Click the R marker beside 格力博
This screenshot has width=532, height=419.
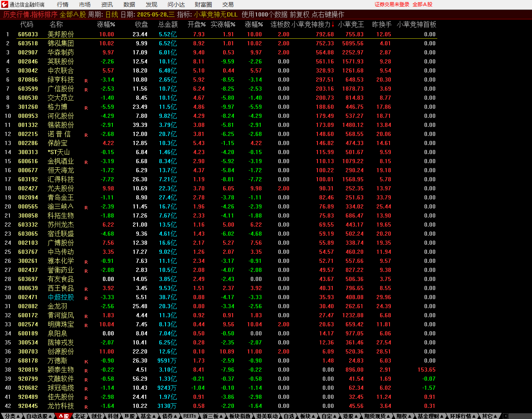86,108
